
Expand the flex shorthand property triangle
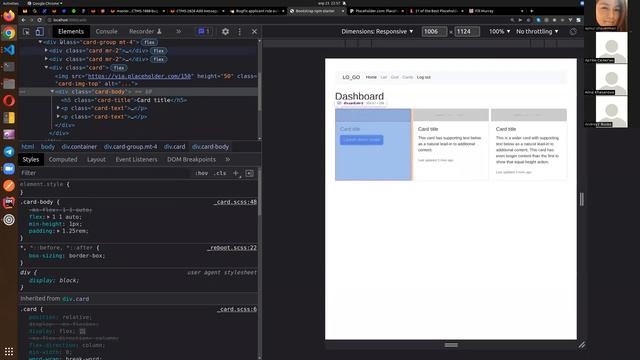[49, 217]
